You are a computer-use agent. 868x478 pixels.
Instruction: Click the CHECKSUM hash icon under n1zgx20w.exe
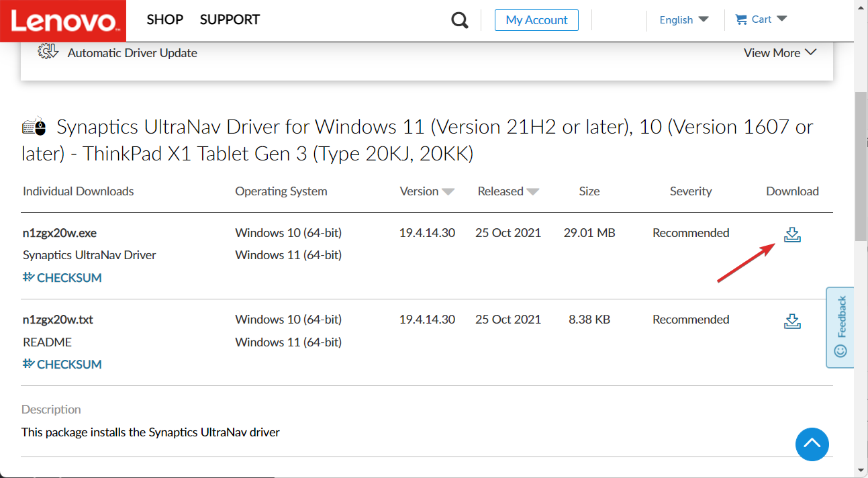[28, 277]
